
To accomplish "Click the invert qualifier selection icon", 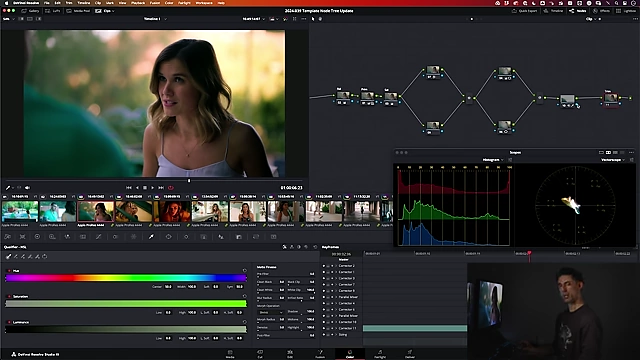I will pyautogui.click(x=44, y=257).
